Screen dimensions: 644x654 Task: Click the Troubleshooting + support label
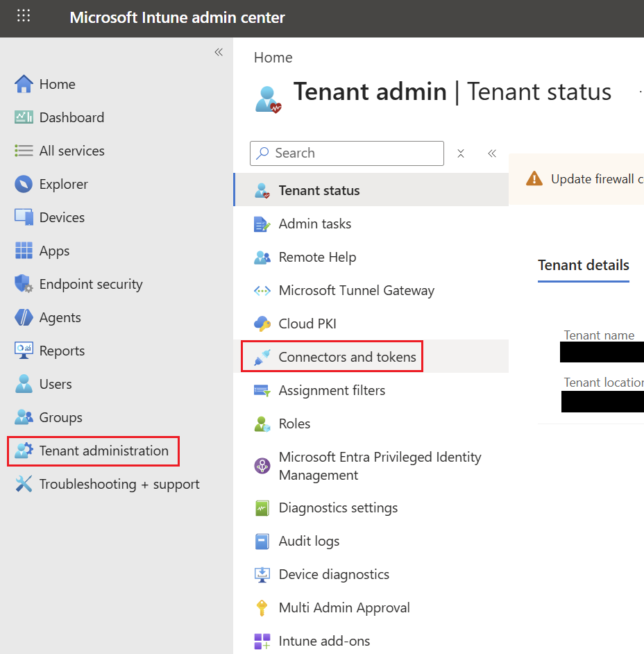tap(119, 485)
